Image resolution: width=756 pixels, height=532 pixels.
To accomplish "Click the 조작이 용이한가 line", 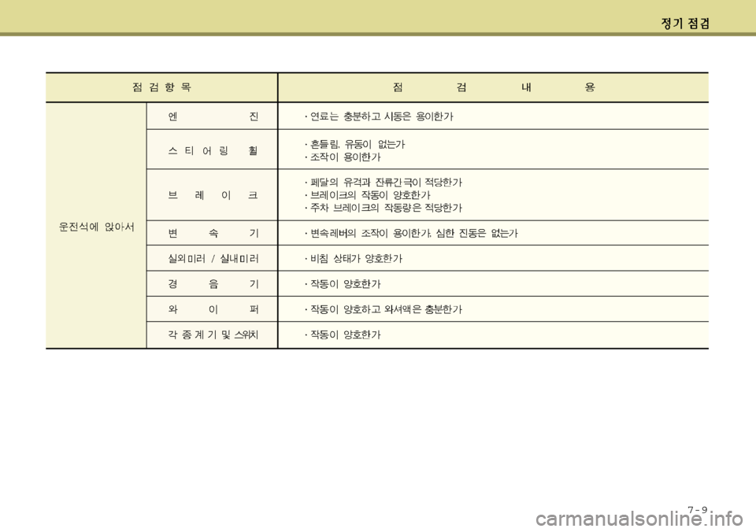I will pos(343,157).
